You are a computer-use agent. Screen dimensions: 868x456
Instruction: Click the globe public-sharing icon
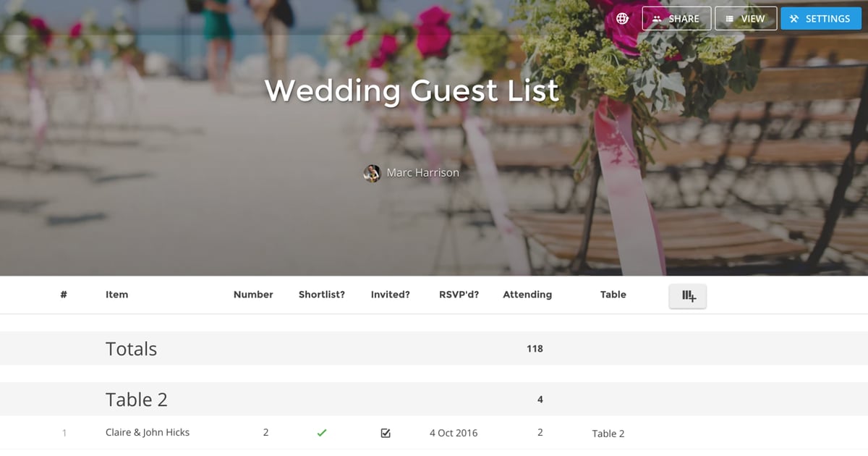point(623,19)
